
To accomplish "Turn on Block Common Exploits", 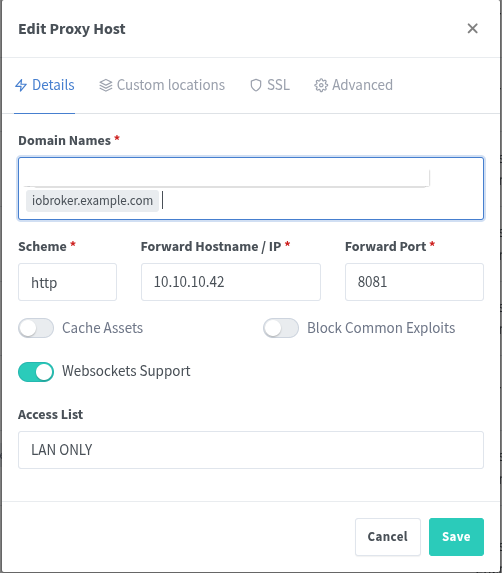I will pyautogui.click(x=281, y=328).
